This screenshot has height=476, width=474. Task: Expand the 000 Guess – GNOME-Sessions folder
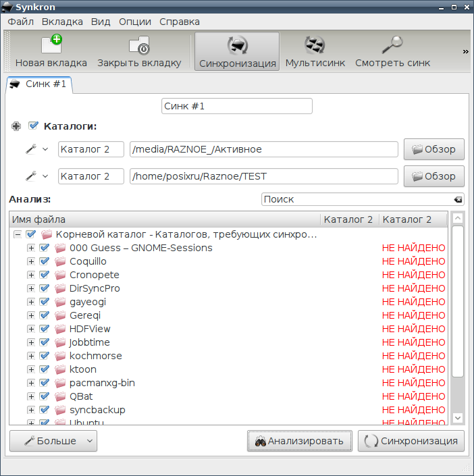click(x=30, y=248)
